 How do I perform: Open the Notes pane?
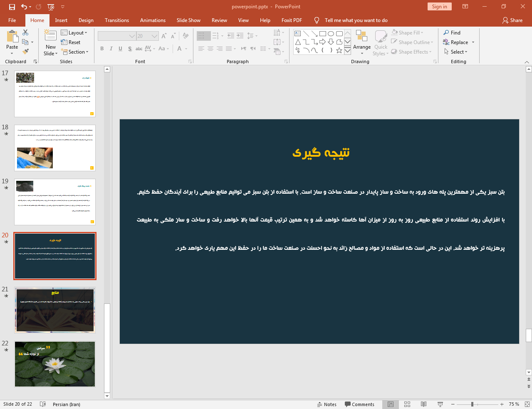(327, 404)
